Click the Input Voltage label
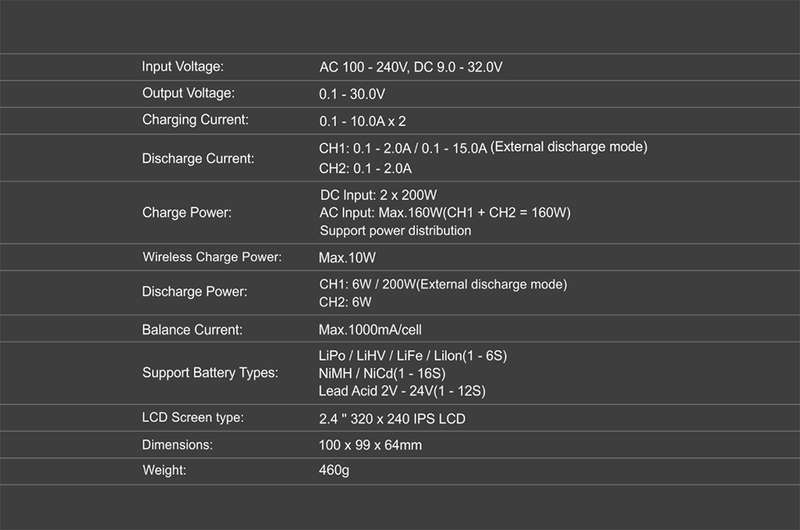Viewport: 800px width, 530px height. coord(183,67)
